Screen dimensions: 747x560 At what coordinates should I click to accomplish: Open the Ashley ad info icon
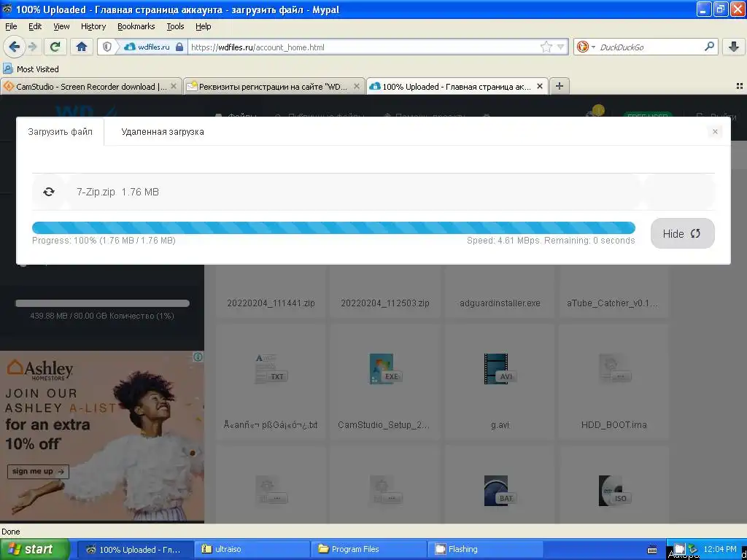pos(198,357)
